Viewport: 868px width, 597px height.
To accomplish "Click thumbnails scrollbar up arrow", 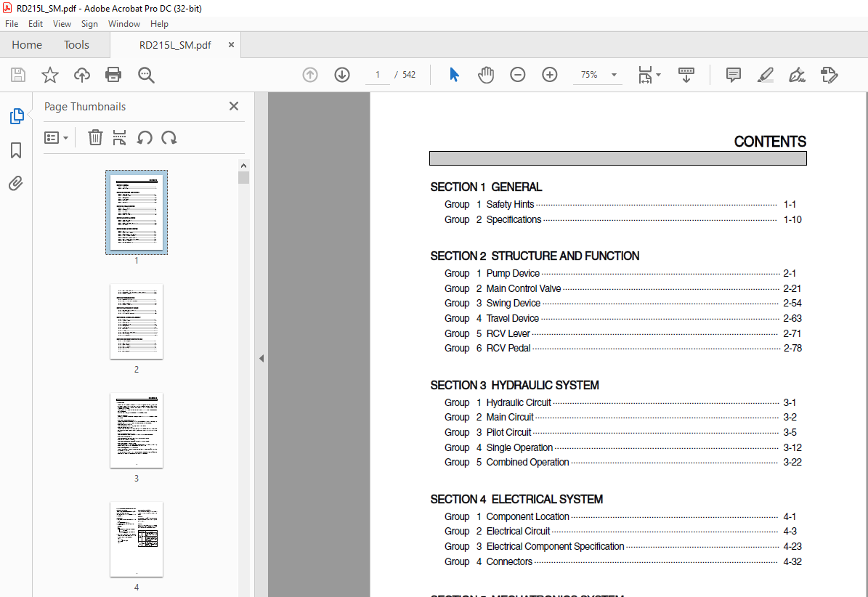I will [x=243, y=166].
